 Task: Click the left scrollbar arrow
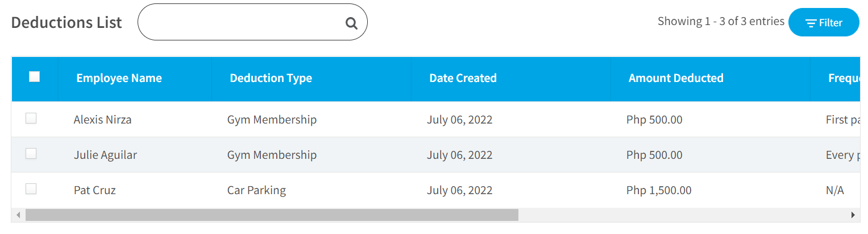[18, 215]
